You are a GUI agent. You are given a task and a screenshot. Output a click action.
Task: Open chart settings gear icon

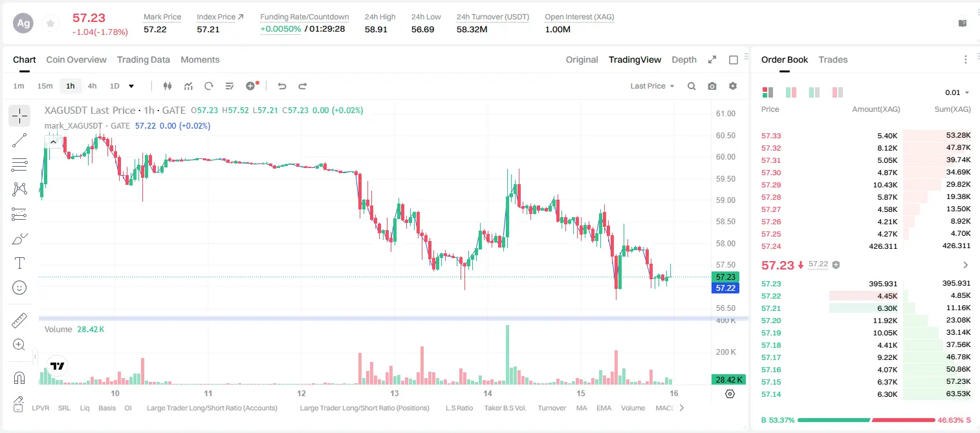[x=733, y=86]
